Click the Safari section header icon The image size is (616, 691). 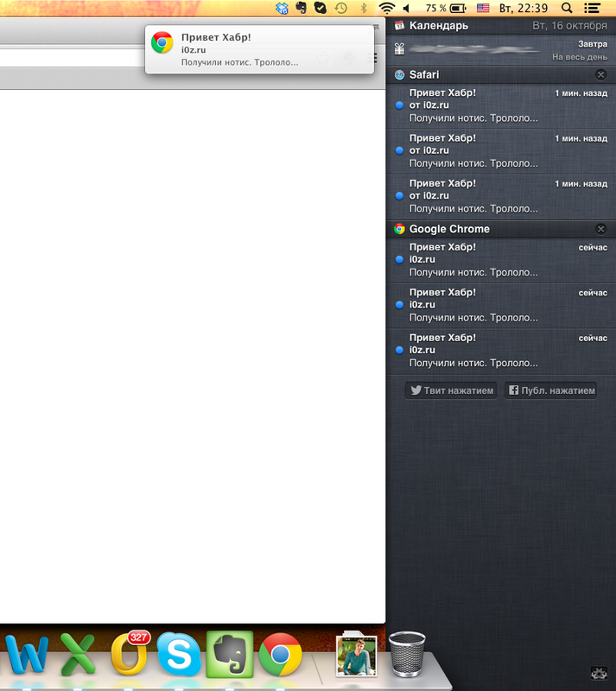399,74
